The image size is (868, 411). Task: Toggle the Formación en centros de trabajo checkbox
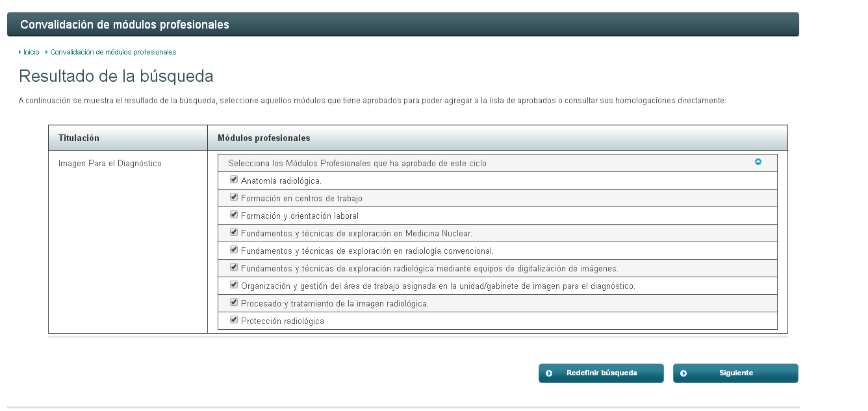pos(234,197)
